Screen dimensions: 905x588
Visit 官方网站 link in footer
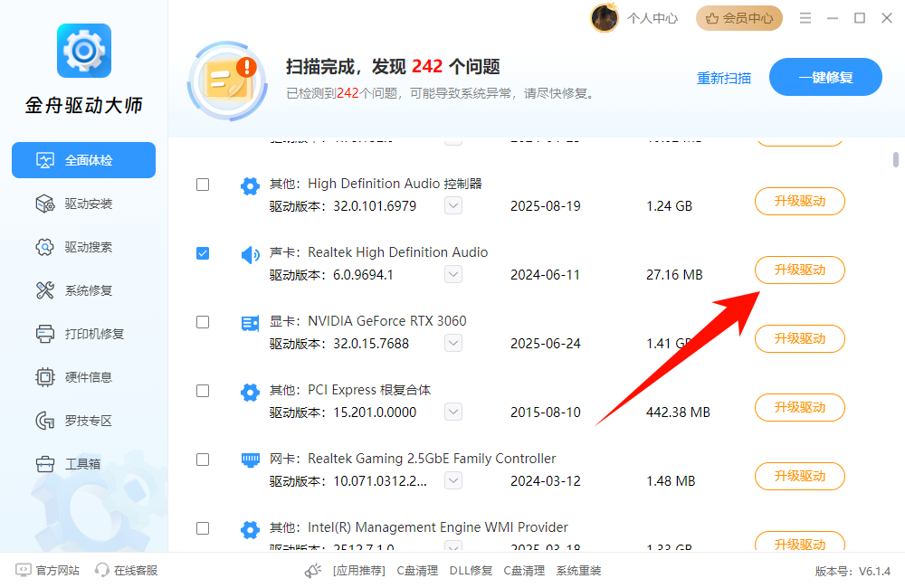coord(57,571)
